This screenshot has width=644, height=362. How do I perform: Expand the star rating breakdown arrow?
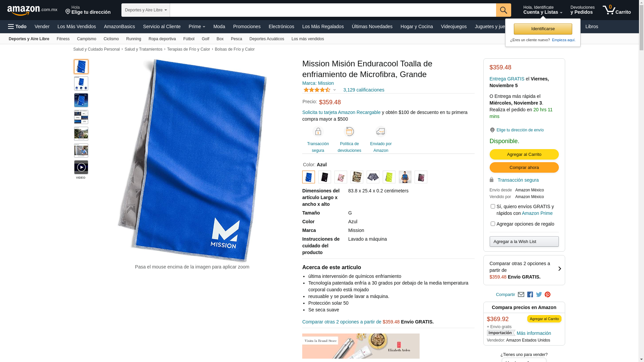(x=334, y=90)
